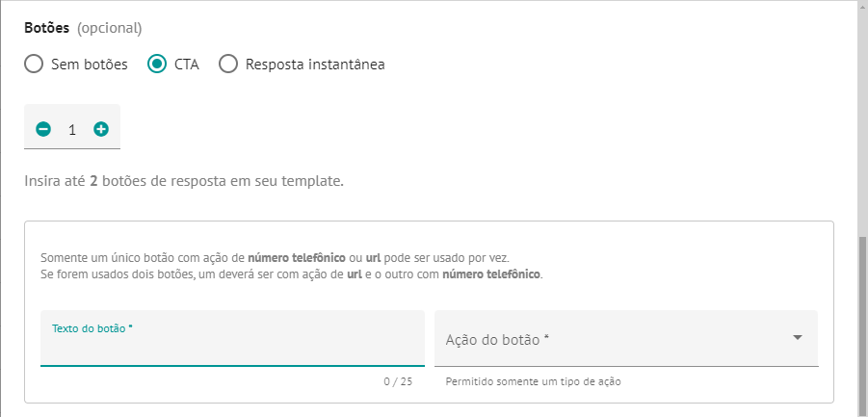
Task: Click the Somente um único botão notice
Action: coord(291,266)
